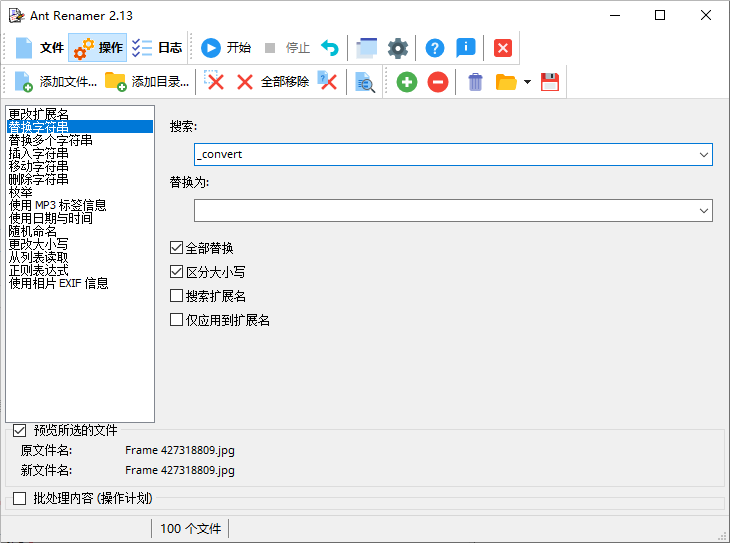Click the red minus remove icon
Image resolution: width=730 pixels, height=543 pixels.
click(437, 82)
